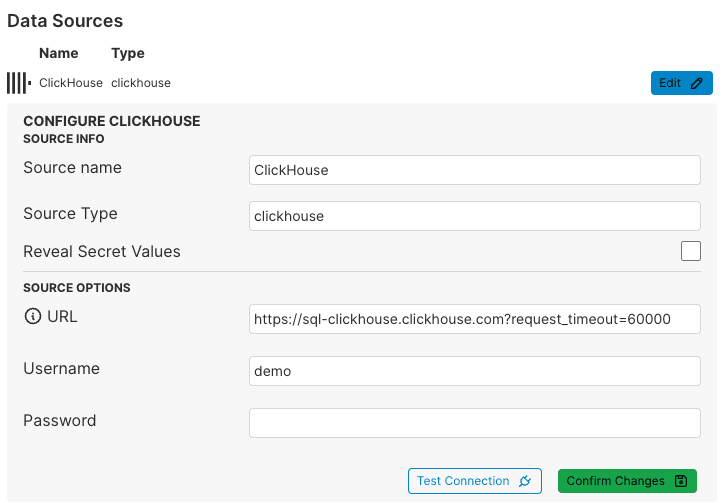Select the ClickHouse source name in the row
The height and width of the screenshot is (503, 722).
click(71, 83)
